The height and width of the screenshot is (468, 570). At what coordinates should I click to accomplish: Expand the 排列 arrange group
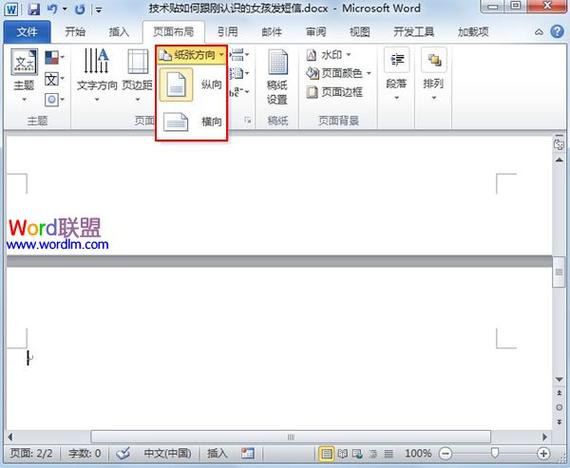click(x=433, y=75)
